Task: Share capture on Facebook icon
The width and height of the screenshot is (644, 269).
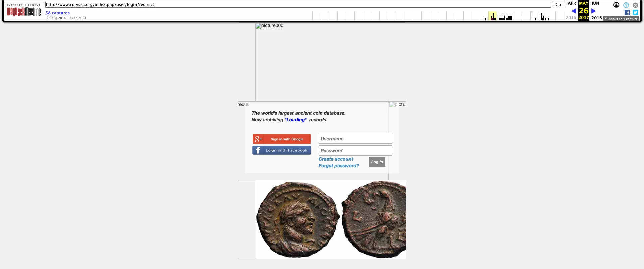Action: click(x=627, y=12)
